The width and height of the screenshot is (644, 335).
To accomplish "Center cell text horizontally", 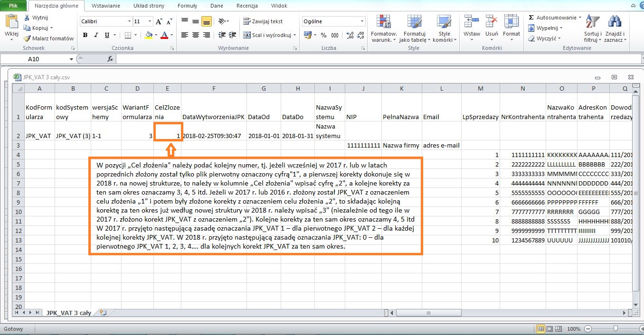I will 195,35.
